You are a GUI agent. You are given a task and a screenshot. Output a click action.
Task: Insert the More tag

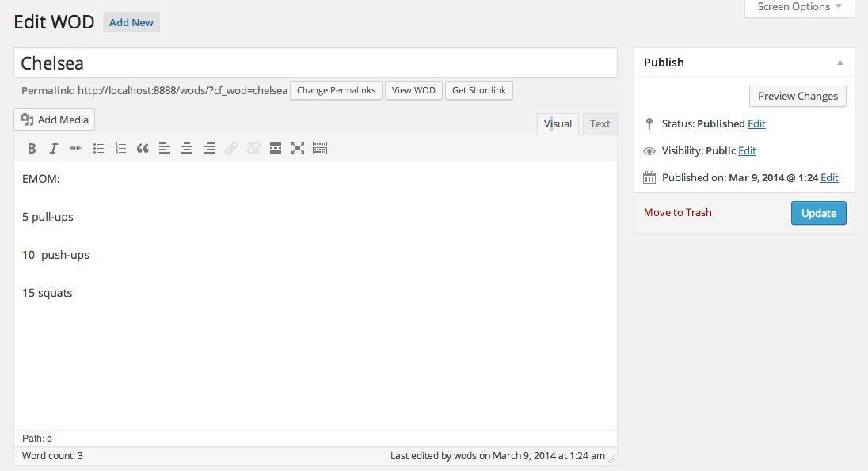[x=276, y=148]
